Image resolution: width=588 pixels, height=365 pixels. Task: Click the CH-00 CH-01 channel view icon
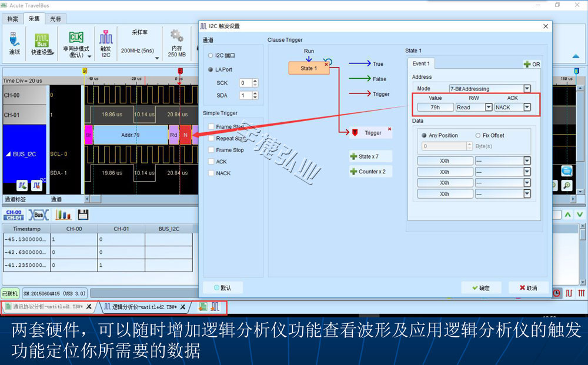[x=14, y=215]
